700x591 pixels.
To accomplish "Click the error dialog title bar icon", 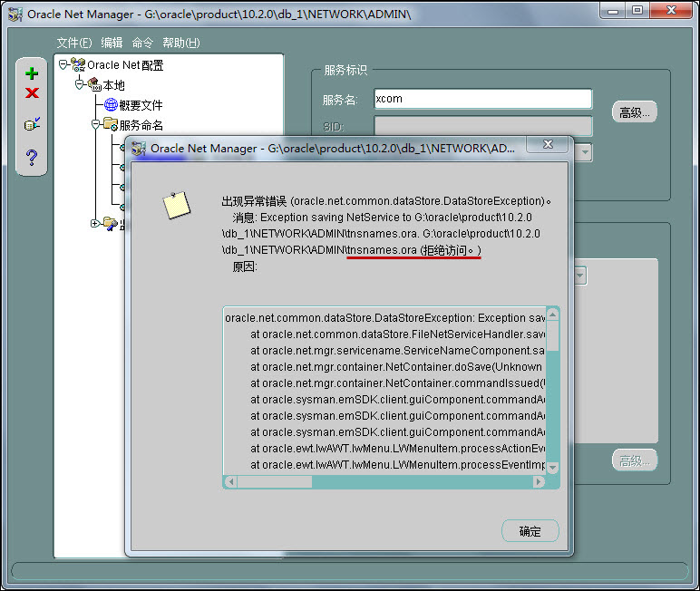I will click(139, 149).
